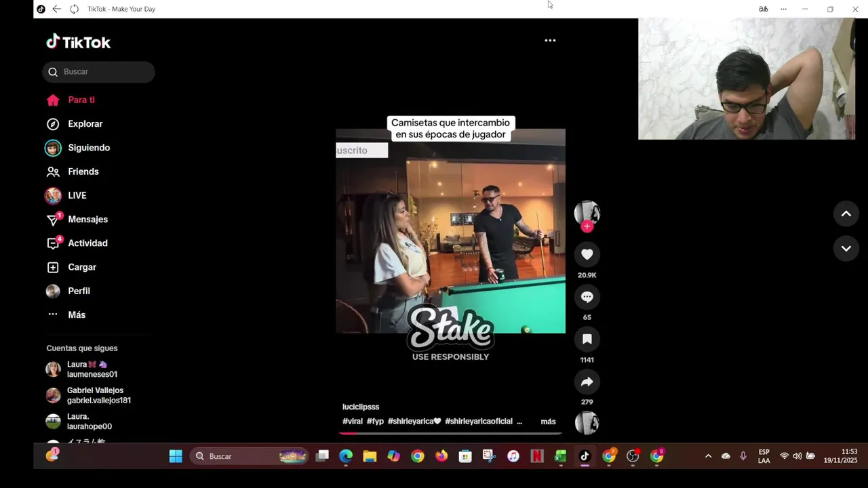Open the creator's avatar beside the video
The height and width of the screenshot is (488, 868).
click(x=587, y=212)
